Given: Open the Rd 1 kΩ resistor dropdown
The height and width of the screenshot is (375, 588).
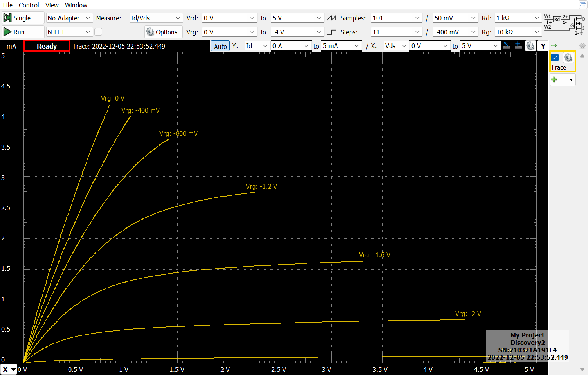Looking at the screenshot, I should tap(518, 18).
